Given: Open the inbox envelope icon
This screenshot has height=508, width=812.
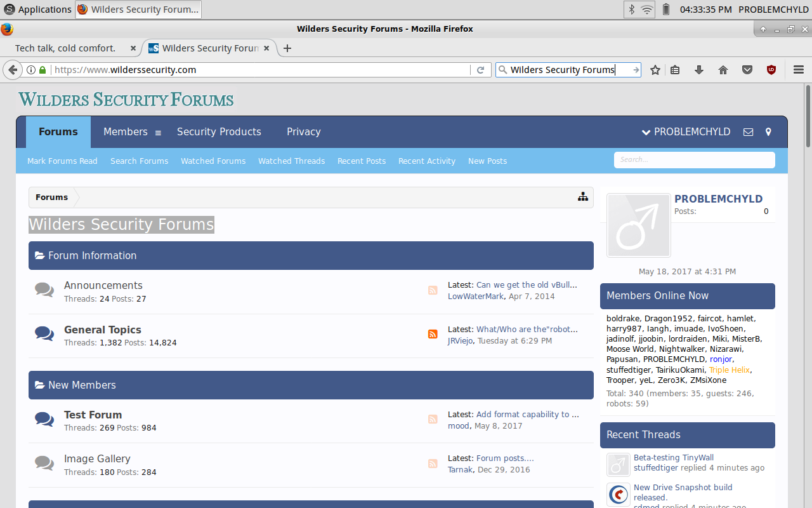Looking at the screenshot, I should (749, 132).
